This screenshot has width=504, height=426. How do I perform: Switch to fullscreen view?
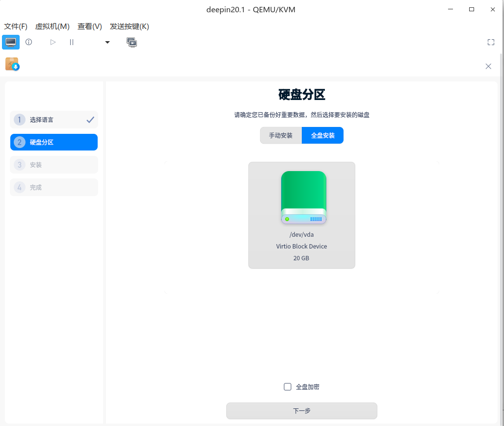coord(491,42)
